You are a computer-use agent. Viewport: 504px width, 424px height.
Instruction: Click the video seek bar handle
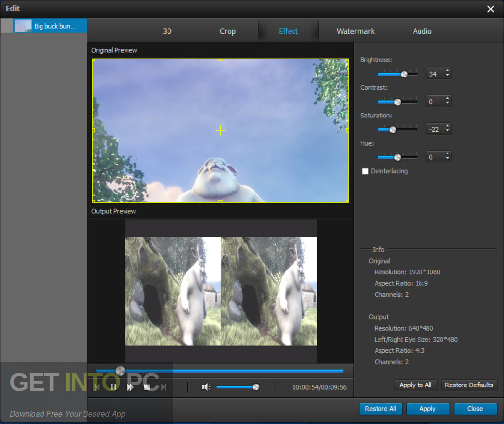point(120,371)
